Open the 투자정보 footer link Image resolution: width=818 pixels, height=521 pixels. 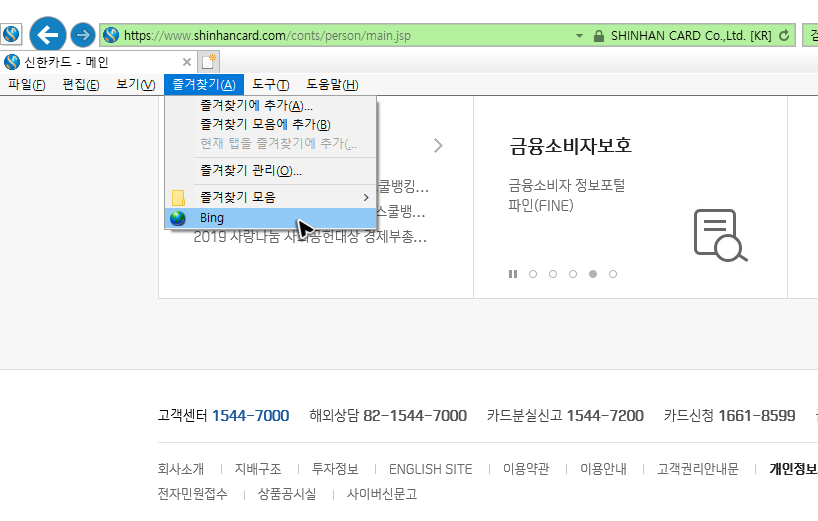tap(335, 469)
